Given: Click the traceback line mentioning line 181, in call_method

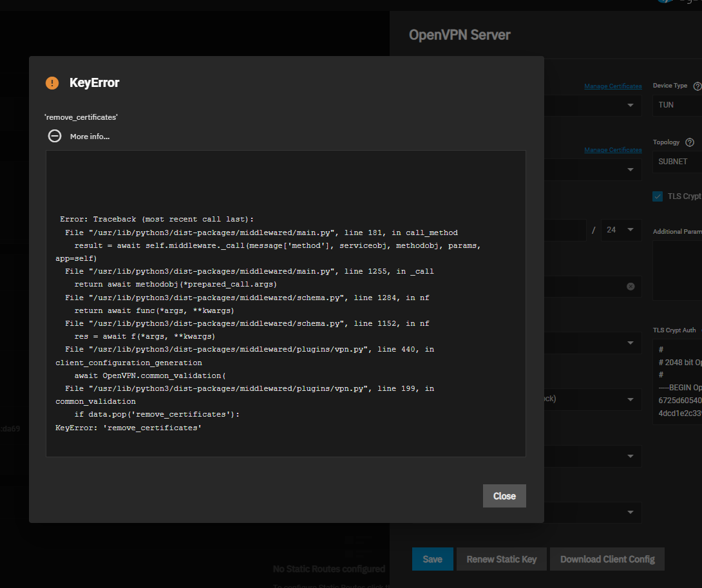Looking at the screenshot, I should click(x=261, y=232).
